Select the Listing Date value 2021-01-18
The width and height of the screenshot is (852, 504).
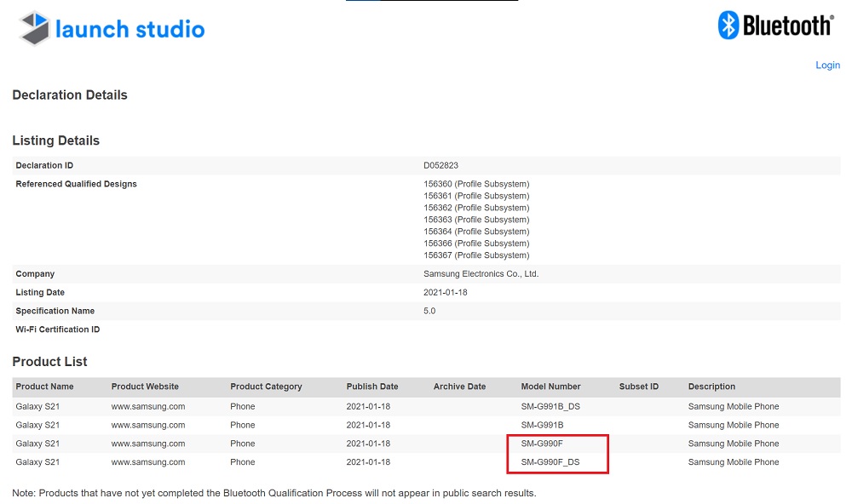coord(446,293)
